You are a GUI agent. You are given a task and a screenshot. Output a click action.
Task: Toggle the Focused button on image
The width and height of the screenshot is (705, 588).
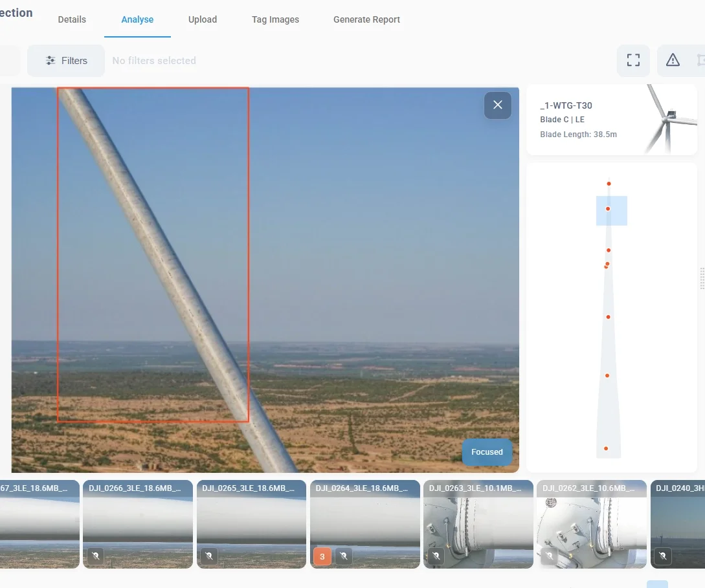tap(487, 452)
